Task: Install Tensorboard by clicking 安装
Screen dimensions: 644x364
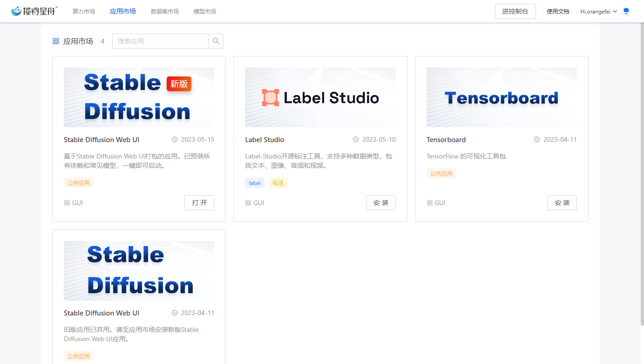Action: click(562, 203)
